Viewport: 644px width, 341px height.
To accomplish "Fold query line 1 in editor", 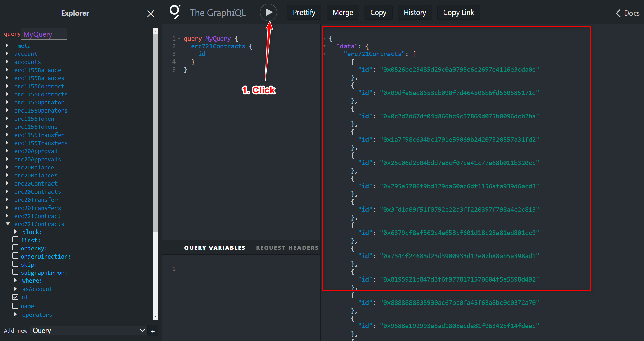I will 179,39.
